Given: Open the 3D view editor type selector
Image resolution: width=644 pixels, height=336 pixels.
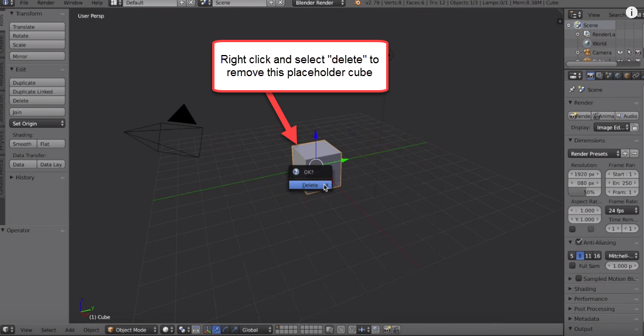Looking at the screenshot, I should coord(8,330).
